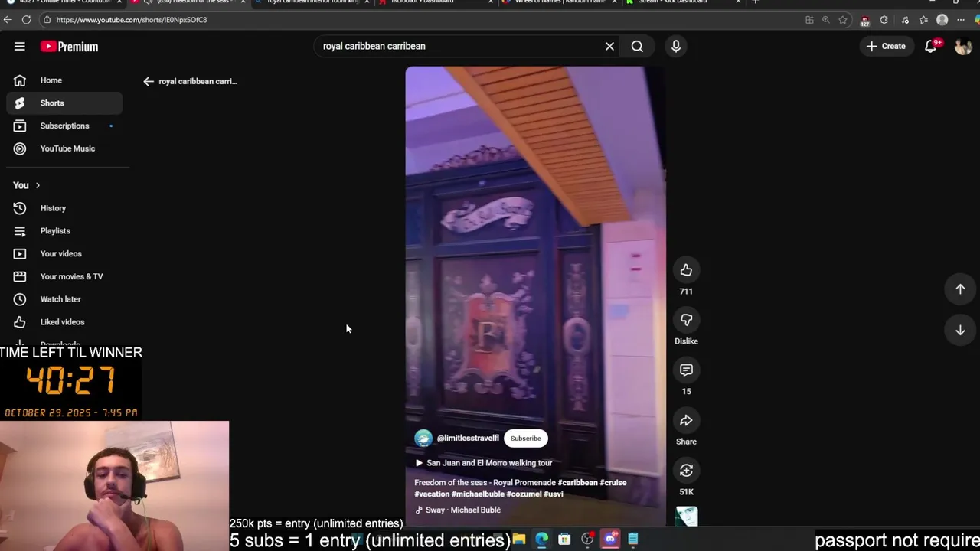Add page to favorites with the star
Viewport: 980px width, 551px height.
pos(843,20)
